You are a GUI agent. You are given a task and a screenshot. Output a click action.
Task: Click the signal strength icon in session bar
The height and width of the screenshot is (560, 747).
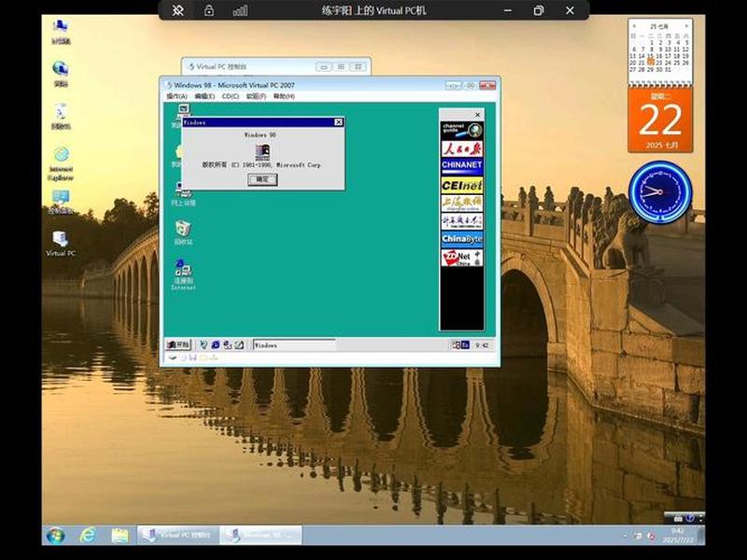(x=240, y=10)
